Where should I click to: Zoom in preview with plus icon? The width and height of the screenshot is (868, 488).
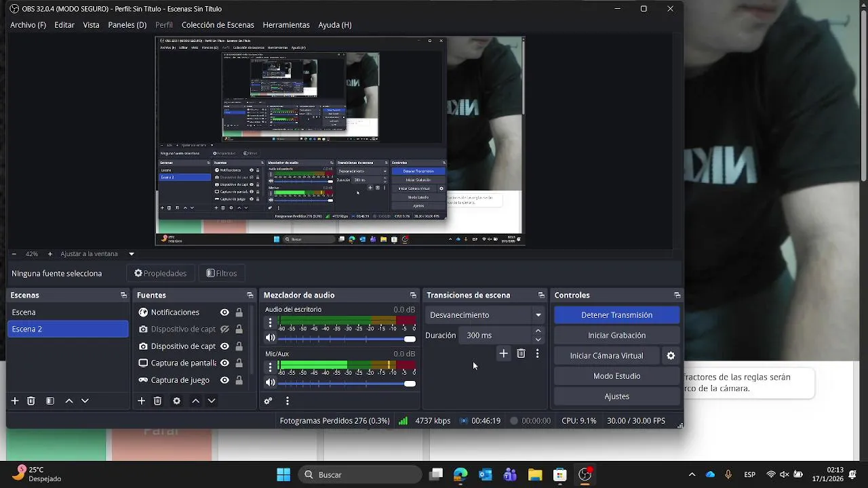pyautogui.click(x=50, y=253)
